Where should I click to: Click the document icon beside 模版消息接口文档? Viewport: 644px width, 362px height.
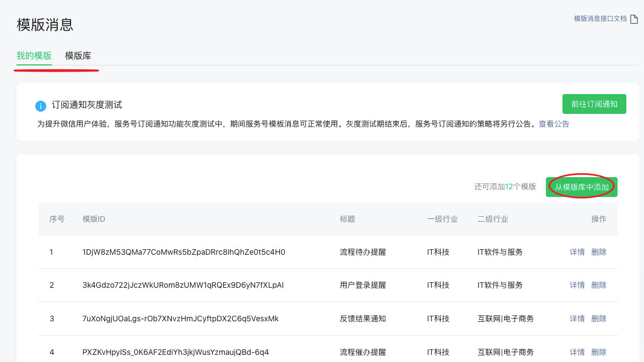click(634, 19)
